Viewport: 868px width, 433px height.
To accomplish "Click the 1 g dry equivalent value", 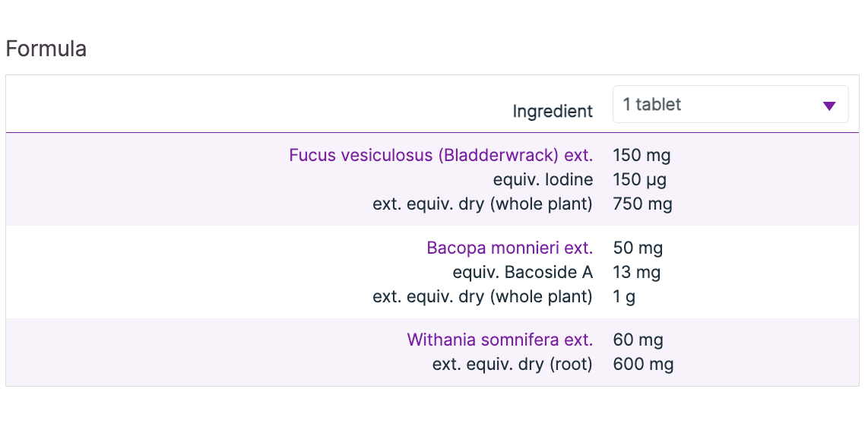I will (x=624, y=296).
